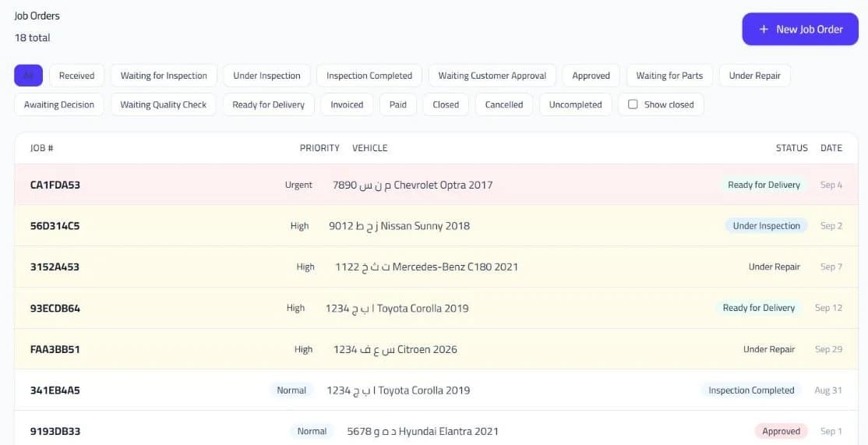Click Ready for Delivery badge dated Sep 12

[758, 308]
